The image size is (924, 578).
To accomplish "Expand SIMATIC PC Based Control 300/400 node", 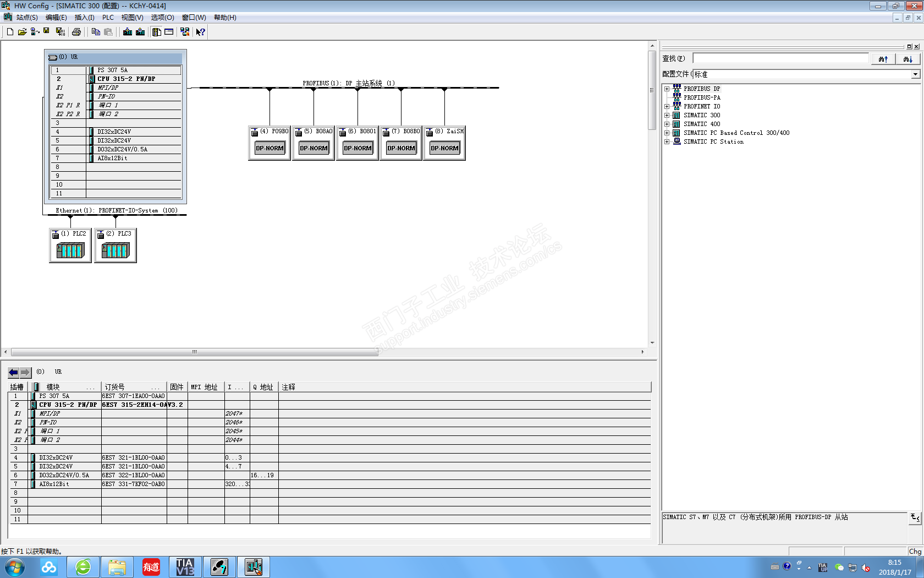I will click(667, 133).
